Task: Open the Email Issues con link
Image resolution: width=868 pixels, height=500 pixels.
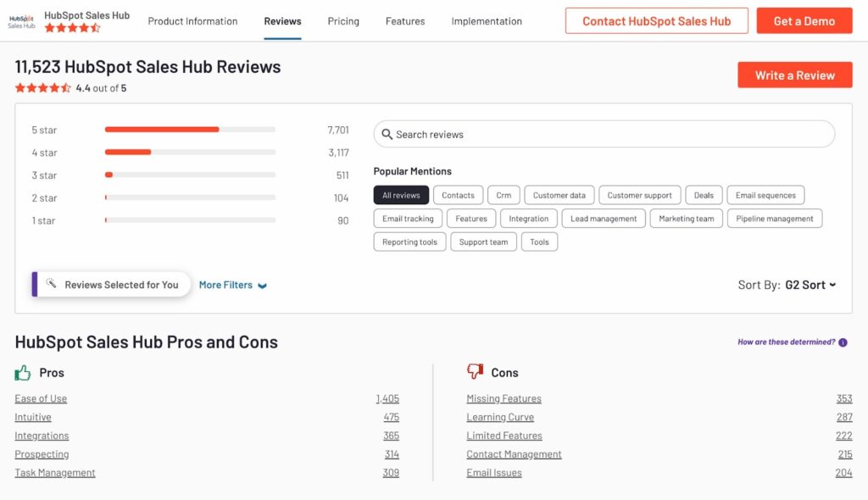Action: 494,472
